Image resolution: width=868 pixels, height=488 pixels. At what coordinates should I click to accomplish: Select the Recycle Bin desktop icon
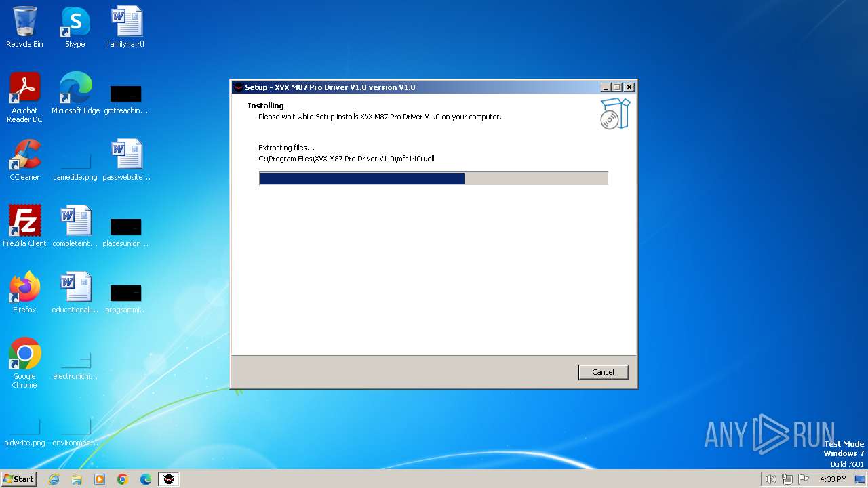[24, 27]
